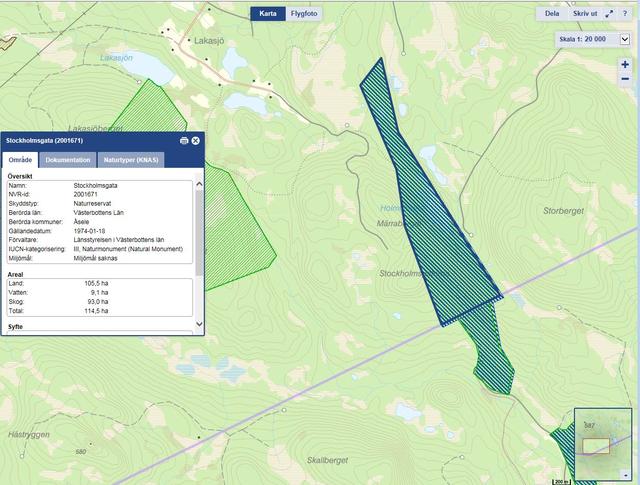Screen dimensions: 640x485
Task: Open the Naturtyper (KNAS) tab
Action: (132, 160)
